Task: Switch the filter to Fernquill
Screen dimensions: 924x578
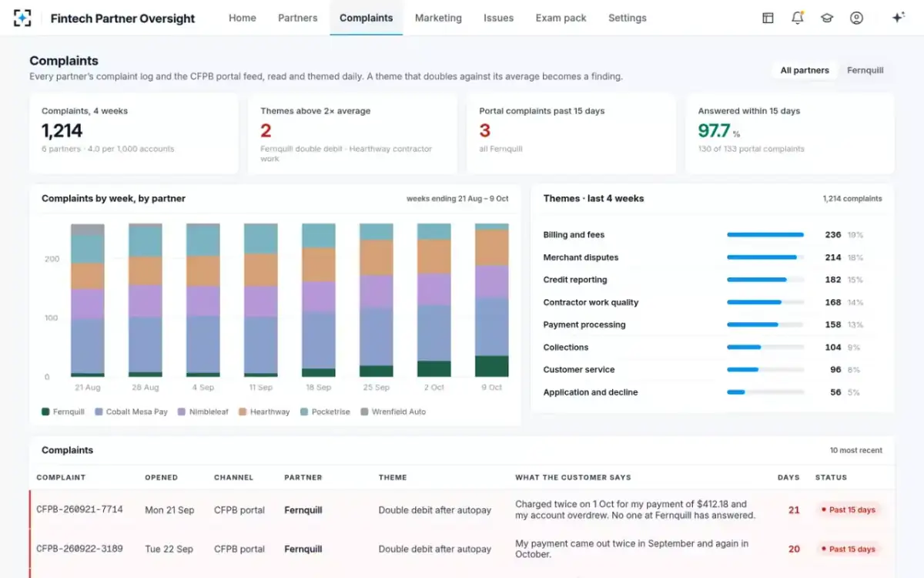Action: 865,70
